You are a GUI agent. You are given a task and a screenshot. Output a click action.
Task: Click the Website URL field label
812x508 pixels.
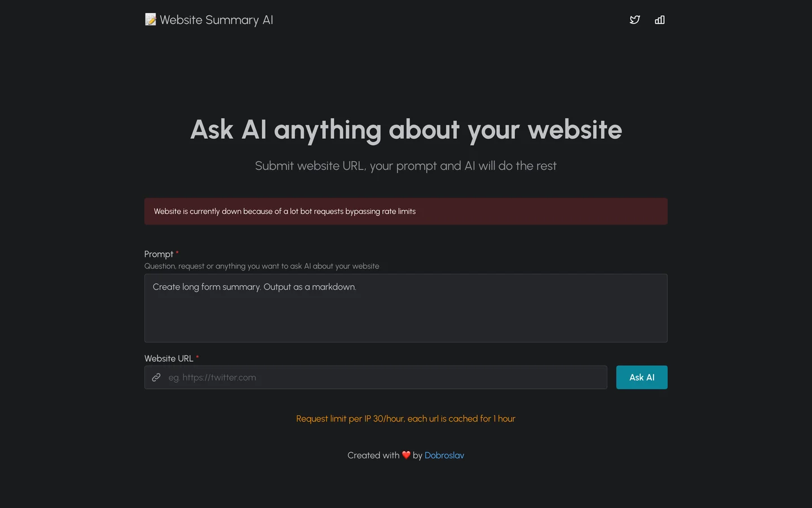point(169,358)
